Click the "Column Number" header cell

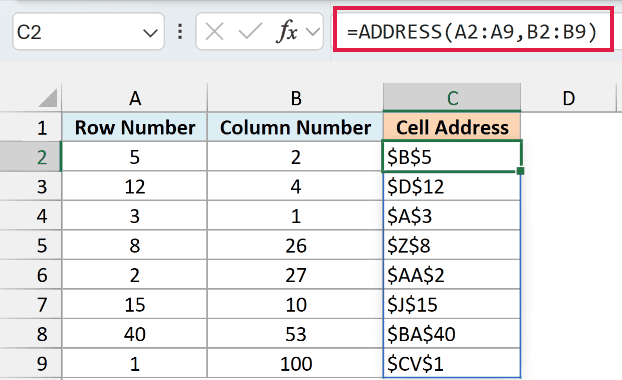click(296, 127)
